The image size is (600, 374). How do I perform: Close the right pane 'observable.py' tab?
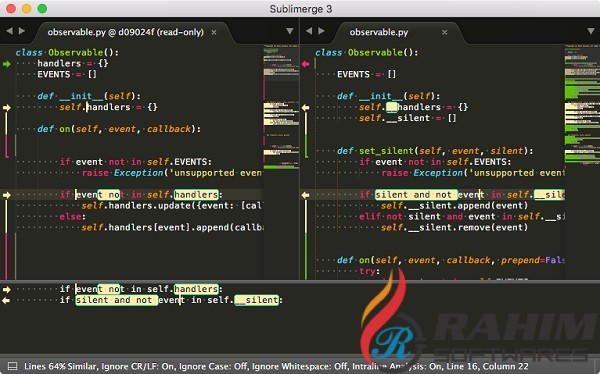coord(445,33)
